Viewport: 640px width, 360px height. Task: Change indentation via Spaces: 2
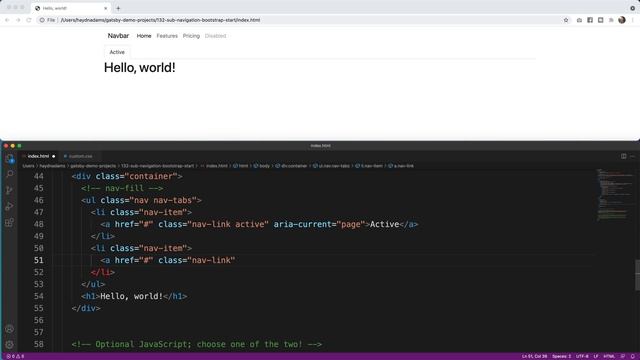(562, 356)
